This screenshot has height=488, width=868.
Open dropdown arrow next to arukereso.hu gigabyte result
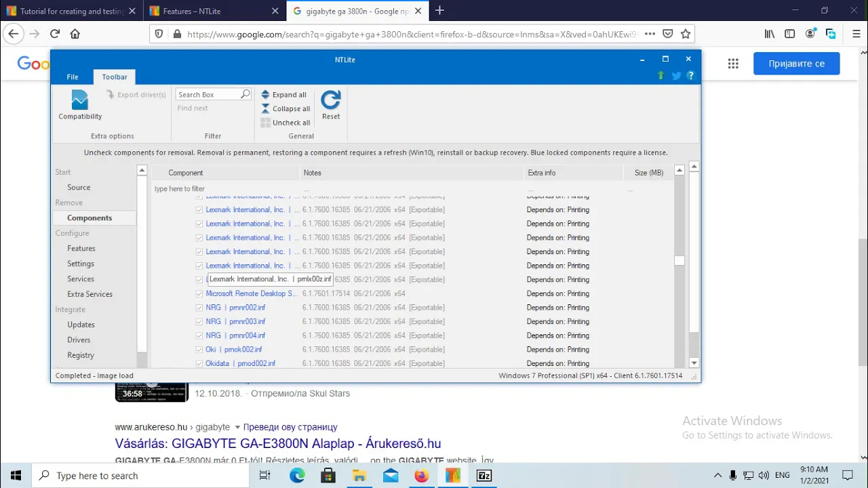click(237, 428)
